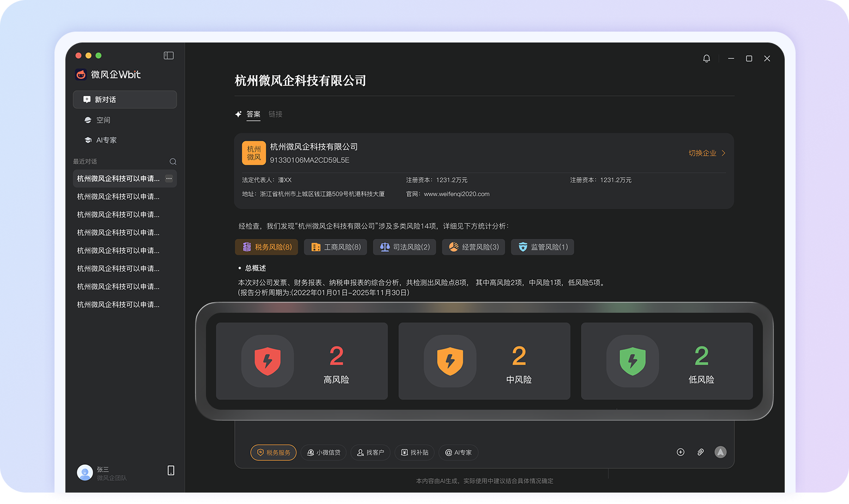Select 新对话 in the sidebar
The width and height of the screenshot is (849, 504).
pyautogui.click(x=125, y=99)
